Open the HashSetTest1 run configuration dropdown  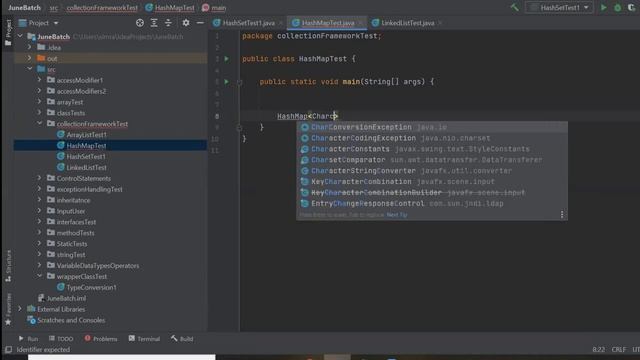coord(559,7)
